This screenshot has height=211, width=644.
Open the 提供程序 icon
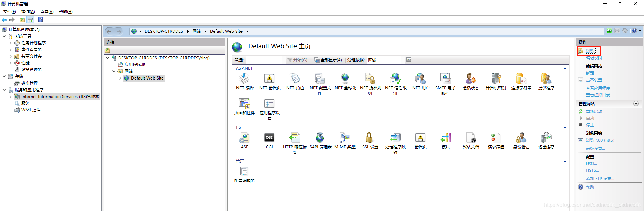[x=546, y=78]
